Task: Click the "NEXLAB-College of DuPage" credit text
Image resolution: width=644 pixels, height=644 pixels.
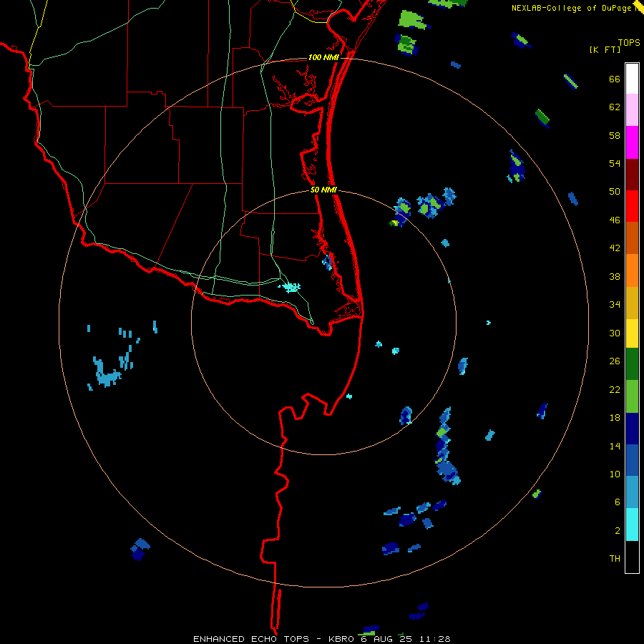Action: point(571,8)
